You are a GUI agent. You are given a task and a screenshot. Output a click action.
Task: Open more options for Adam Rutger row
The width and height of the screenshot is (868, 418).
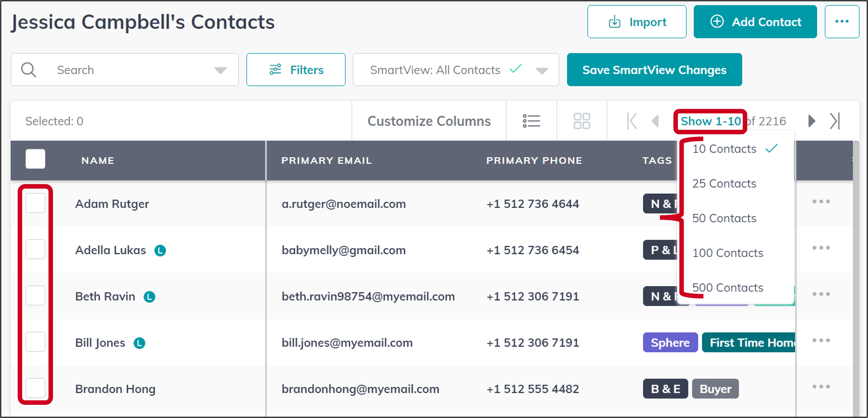[821, 202]
